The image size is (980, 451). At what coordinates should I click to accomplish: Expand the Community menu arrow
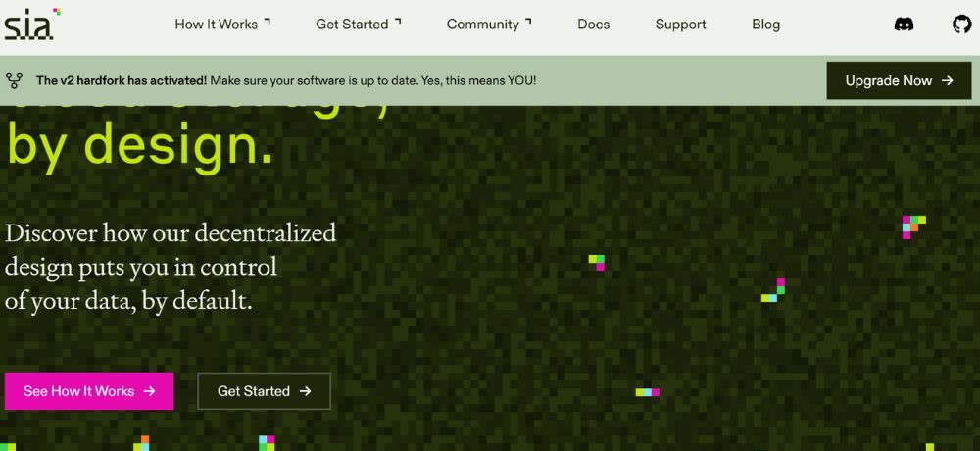529,21
